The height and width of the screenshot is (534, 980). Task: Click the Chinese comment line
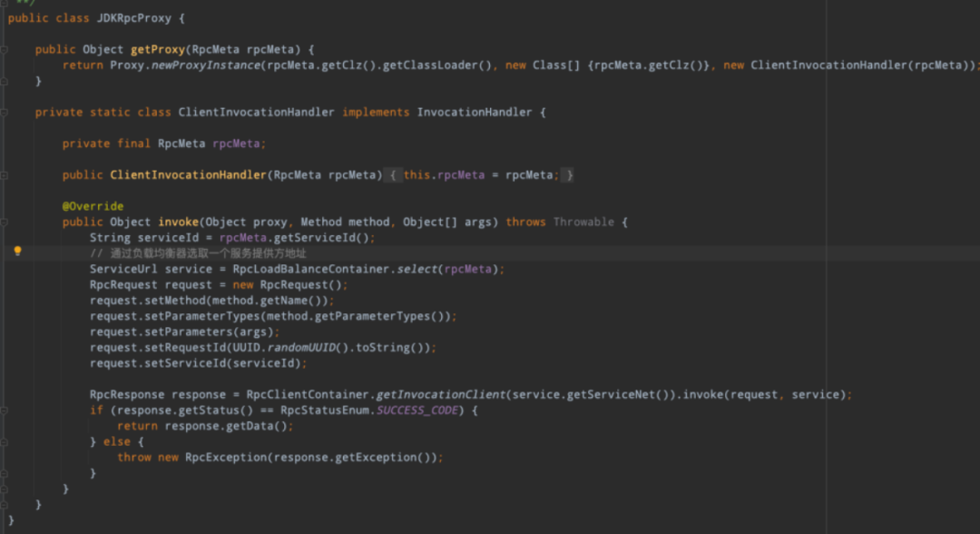coord(198,253)
